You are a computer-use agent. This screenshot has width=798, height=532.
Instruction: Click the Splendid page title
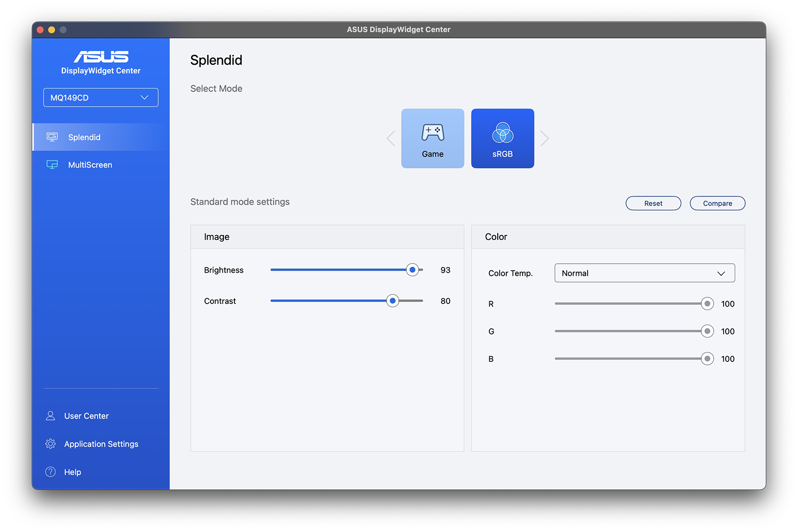pos(216,60)
